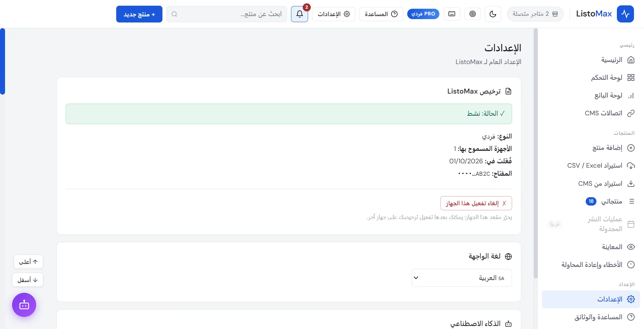Click منتجاتي list icon in sidebar
The image size is (644, 329).
coord(632,202)
